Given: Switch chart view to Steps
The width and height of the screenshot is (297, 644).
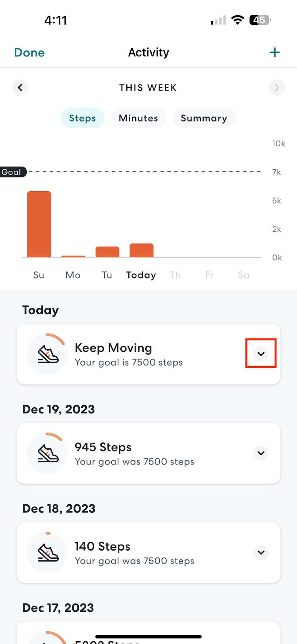Looking at the screenshot, I should tap(82, 118).
